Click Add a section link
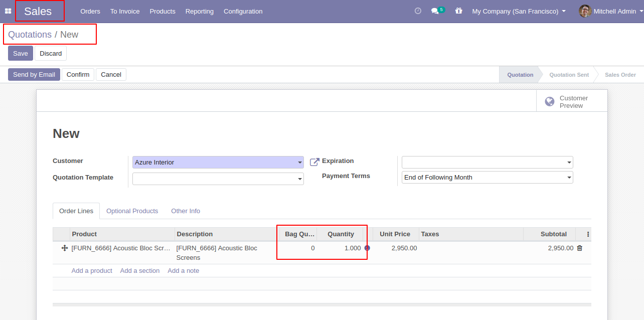This screenshot has width=644, height=320. pyautogui.click(x=140, y=271)
